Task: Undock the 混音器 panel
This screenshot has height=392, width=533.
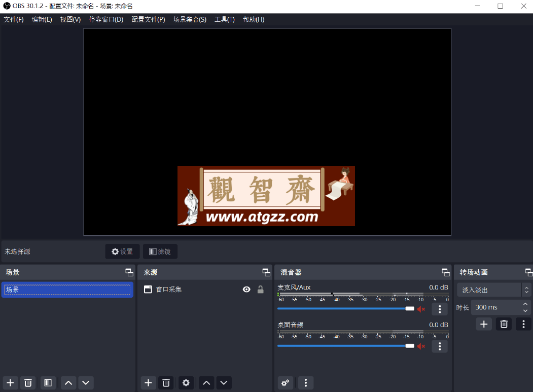Action: pyautogui.click(x=445, y=272)
